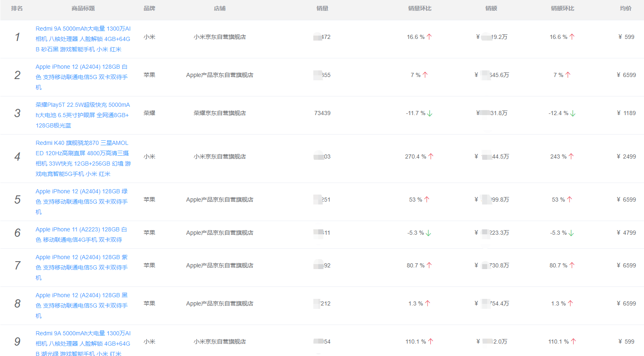Viewport: 644px width, 356px height.
Task: Click the green down arrow beside -12.4 %
Action: coord(573,113)
